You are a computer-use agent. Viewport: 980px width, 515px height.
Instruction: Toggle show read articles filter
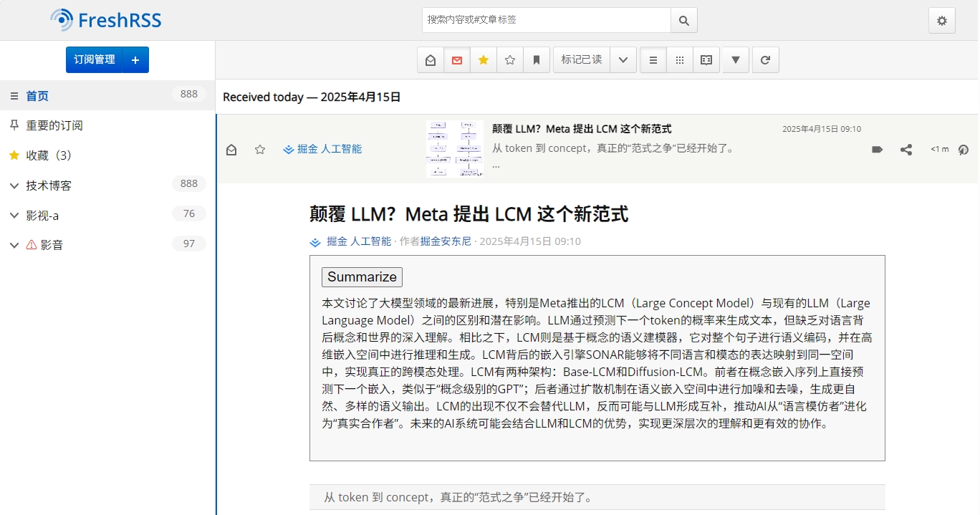pyautogui.click(x=431, y=60)
